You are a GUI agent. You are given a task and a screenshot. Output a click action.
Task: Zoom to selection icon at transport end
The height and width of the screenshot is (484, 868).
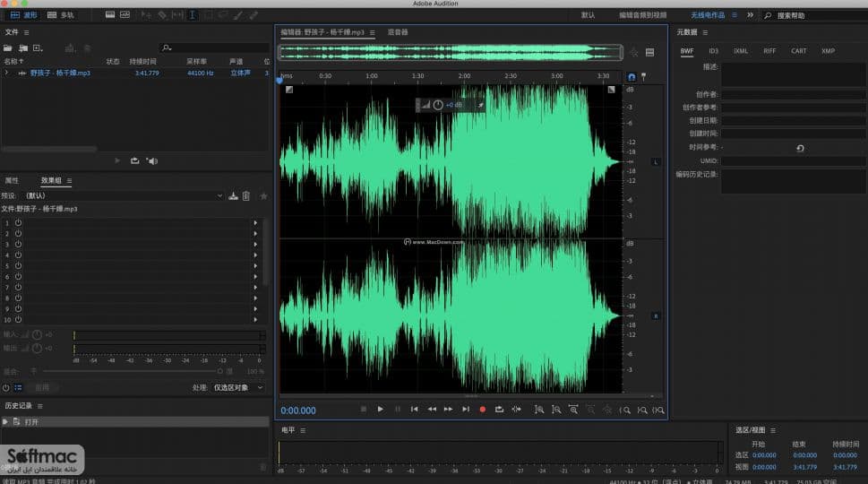(658, 411)
